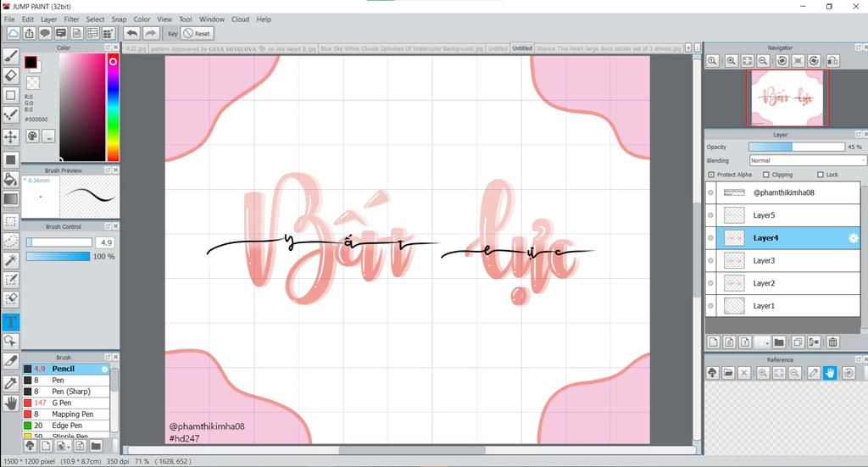The image size is (868, 467).
Task: Select the Eraser tool
Action: click(x=10, y=75)
